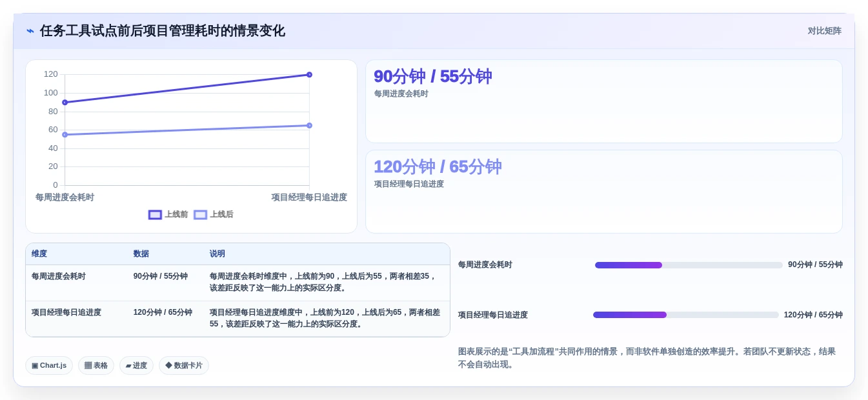Click the 每周进度会耗时 progress bar

[x=689, y=265]
